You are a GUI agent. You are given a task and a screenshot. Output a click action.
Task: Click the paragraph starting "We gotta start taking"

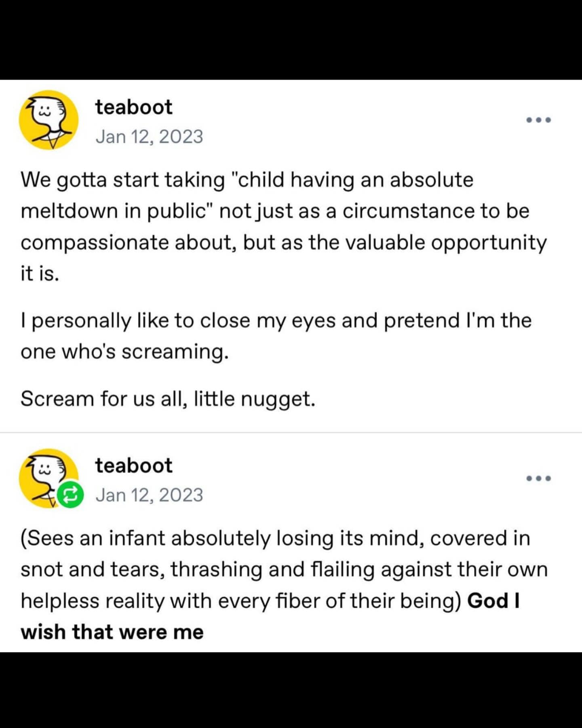(283, 226)
